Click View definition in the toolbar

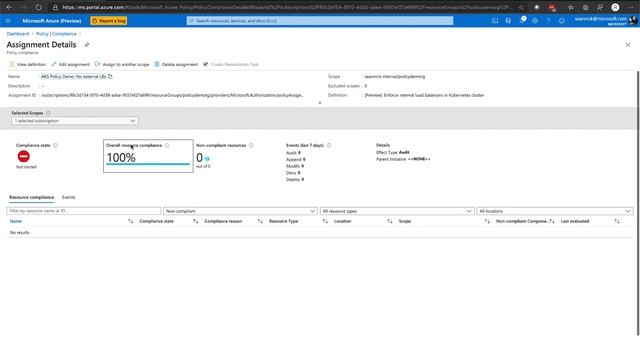[x=27, y=64]
